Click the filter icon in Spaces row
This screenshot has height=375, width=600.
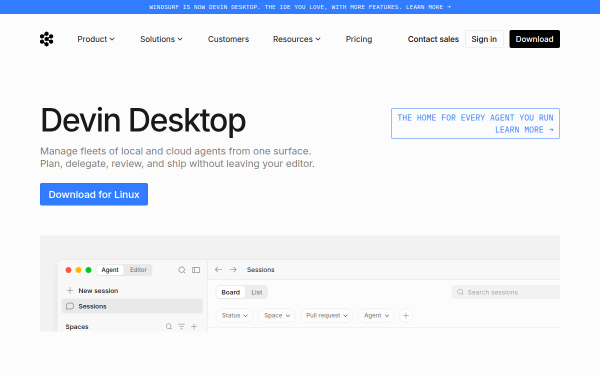[x=181, y=326]
